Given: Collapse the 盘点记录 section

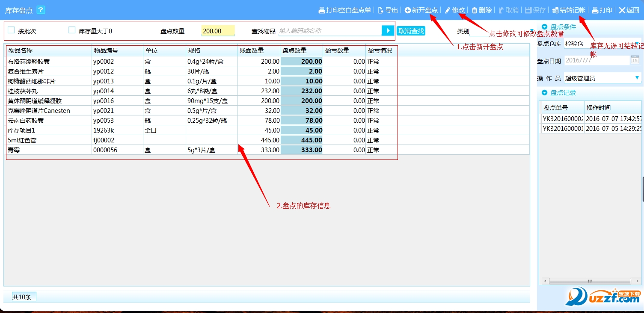Looking at the screenshot, I should coord(544,92).
